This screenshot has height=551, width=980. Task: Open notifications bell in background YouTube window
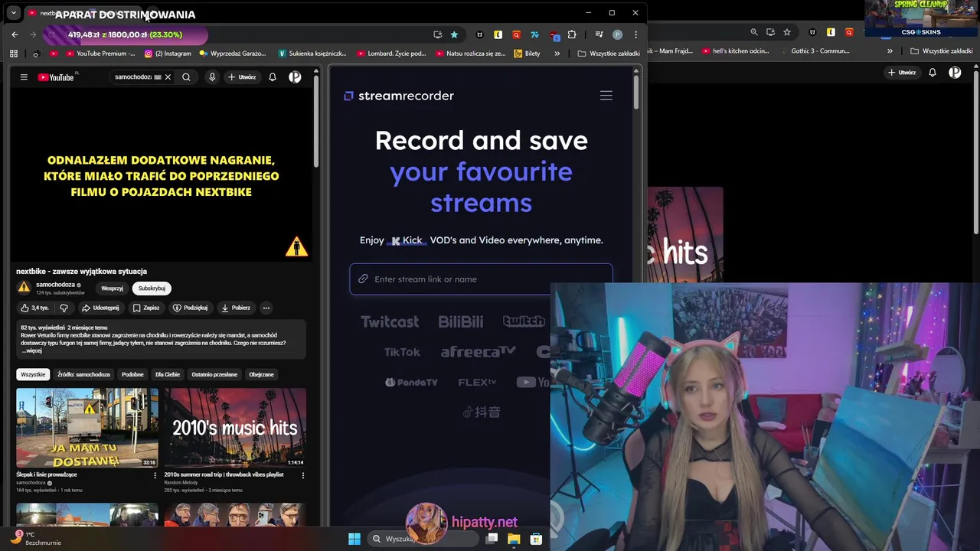pos(933,73)
